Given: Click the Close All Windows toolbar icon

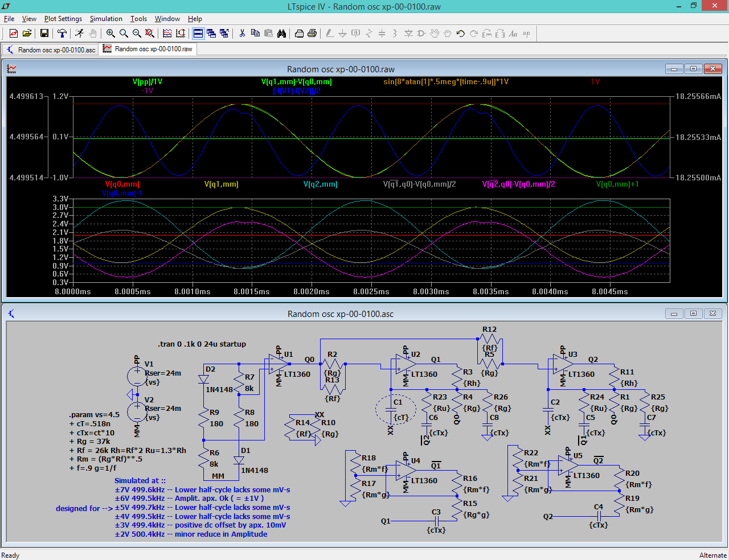Looking at the screenshot, I should point(224,34).
